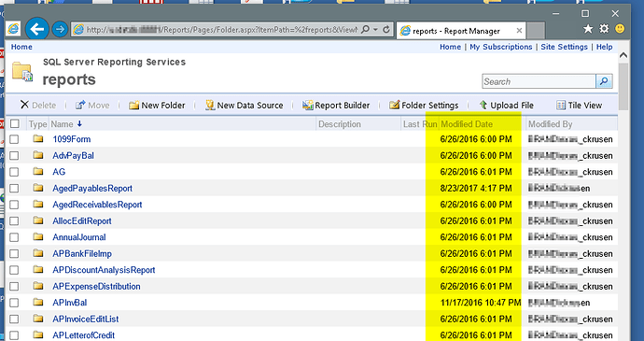Launch Report Builder from toolbar

point(336,106)
